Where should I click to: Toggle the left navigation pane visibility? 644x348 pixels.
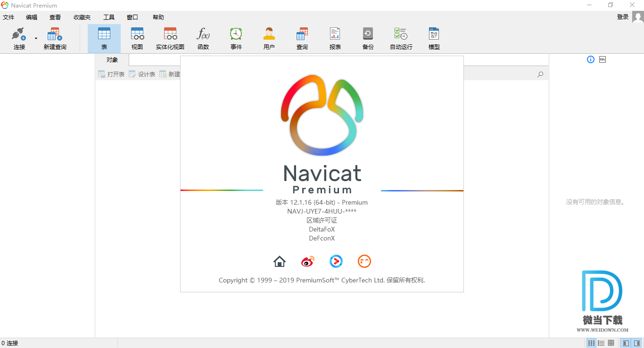(x=626, y=343)
